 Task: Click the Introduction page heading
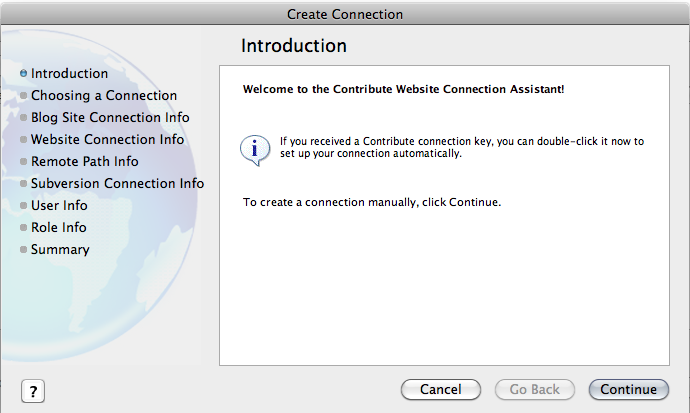[x=294, y=46]
